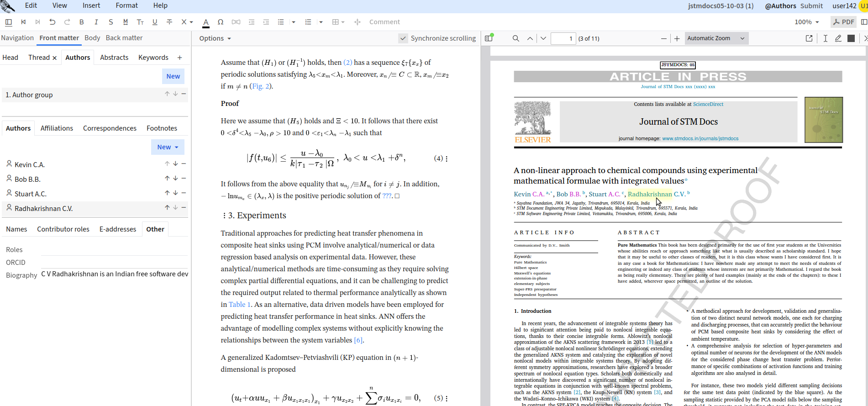This screenshot has height=406, width=868.
Task: Open the text color picker
Action: point(206,22)
